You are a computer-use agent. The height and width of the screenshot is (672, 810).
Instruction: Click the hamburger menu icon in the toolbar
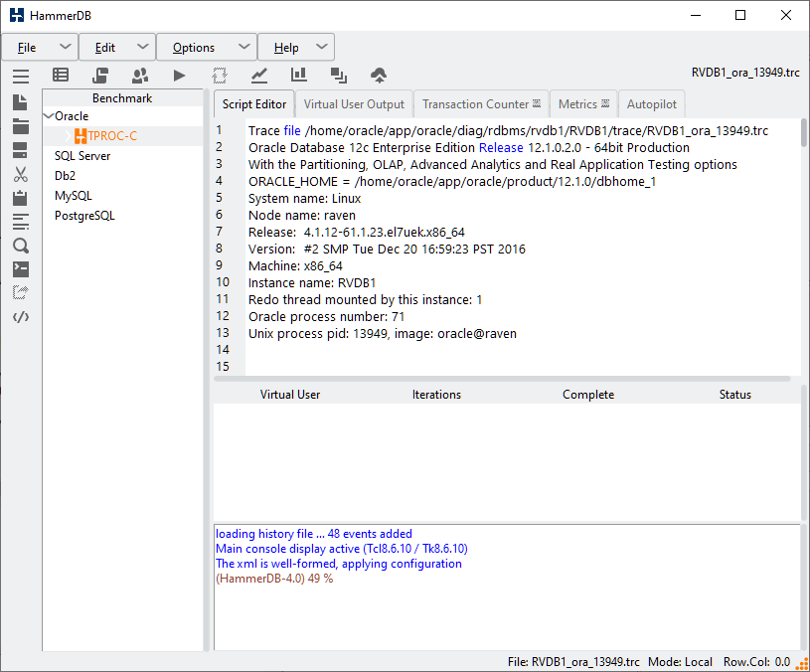coord(21,76)
